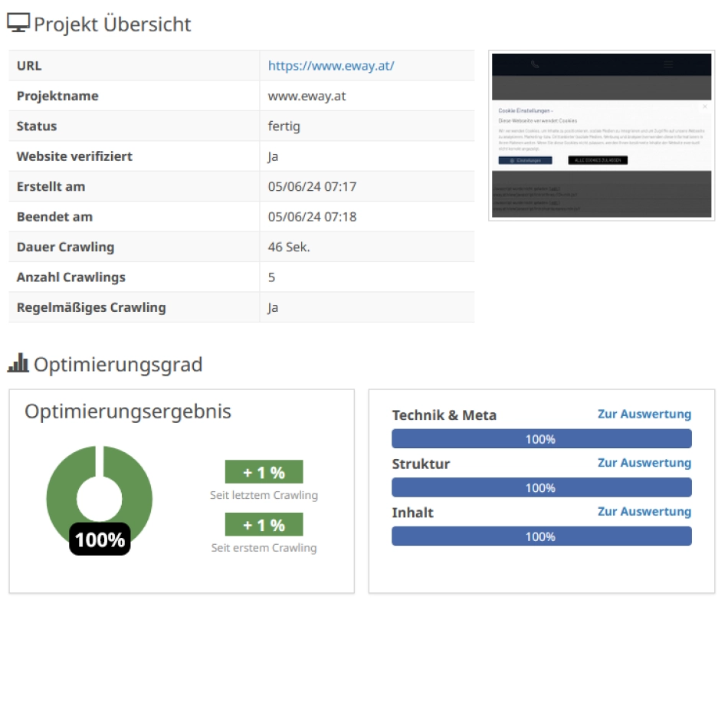Click the Technik & Meta 100% progress bar
This screenshot has width=728, height=728.
541,439
